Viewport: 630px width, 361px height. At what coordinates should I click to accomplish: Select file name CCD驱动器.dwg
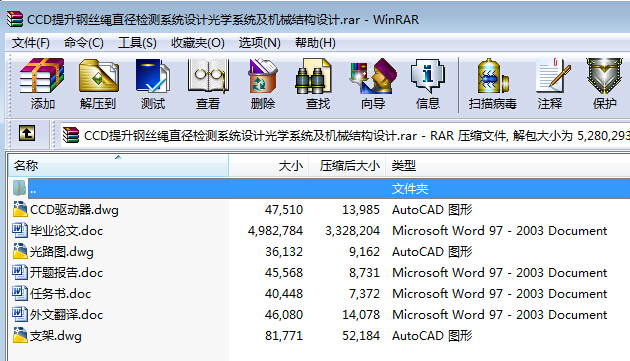(74, 209)
